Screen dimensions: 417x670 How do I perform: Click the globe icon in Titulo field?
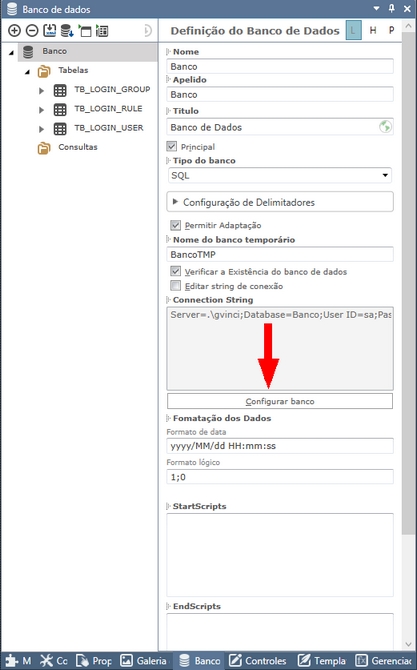click(385, 127)
